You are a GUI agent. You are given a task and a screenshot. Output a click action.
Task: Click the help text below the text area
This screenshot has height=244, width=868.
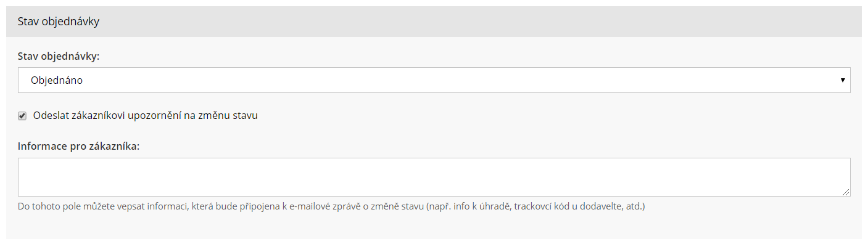tap(331, 206)
